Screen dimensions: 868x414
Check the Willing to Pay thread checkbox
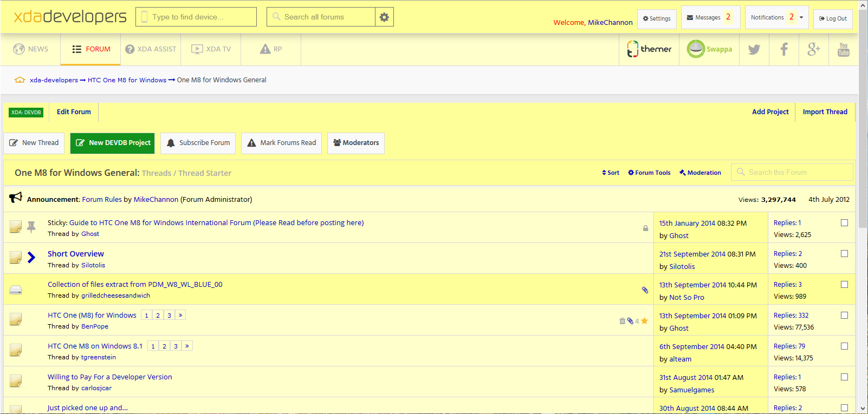click(844, 377)
